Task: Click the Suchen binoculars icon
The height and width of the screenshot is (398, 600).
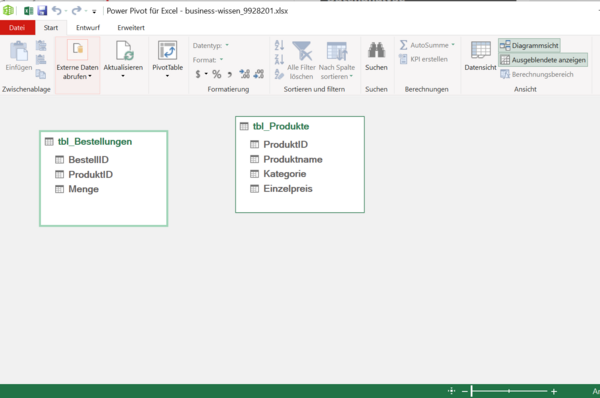Action: (x=376, y=51)
